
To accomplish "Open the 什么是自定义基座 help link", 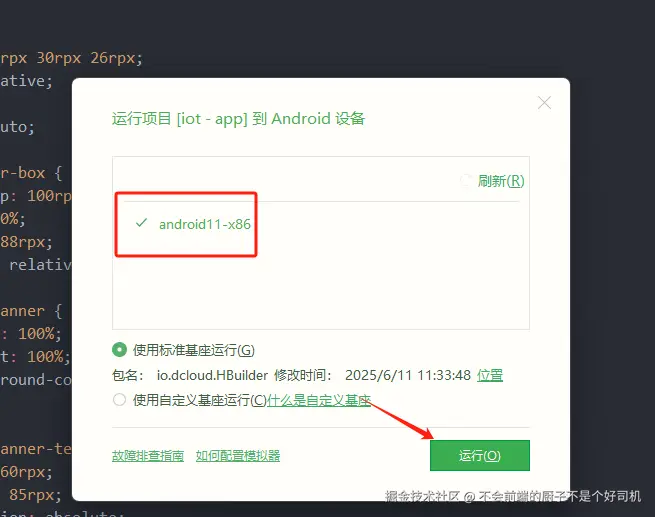I will pyautogui.click(x=319, y=400).
